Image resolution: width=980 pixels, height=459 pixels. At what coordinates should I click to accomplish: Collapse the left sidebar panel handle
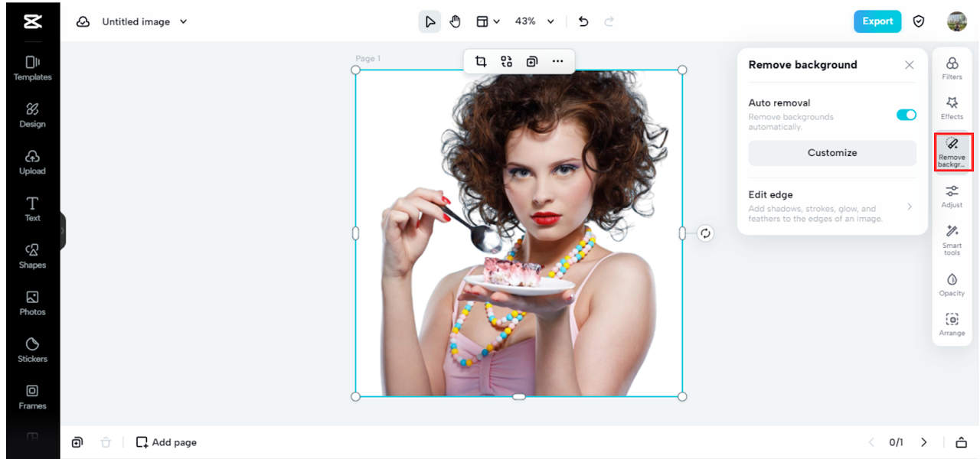pyautogui.click(x=64, y=230)
